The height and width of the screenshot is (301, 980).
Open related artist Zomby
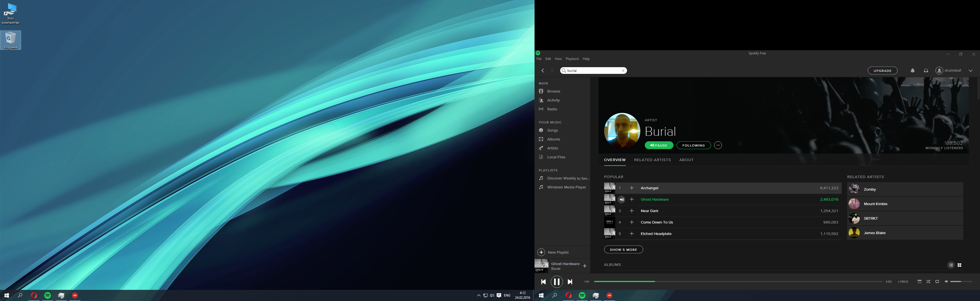(905, 189)
